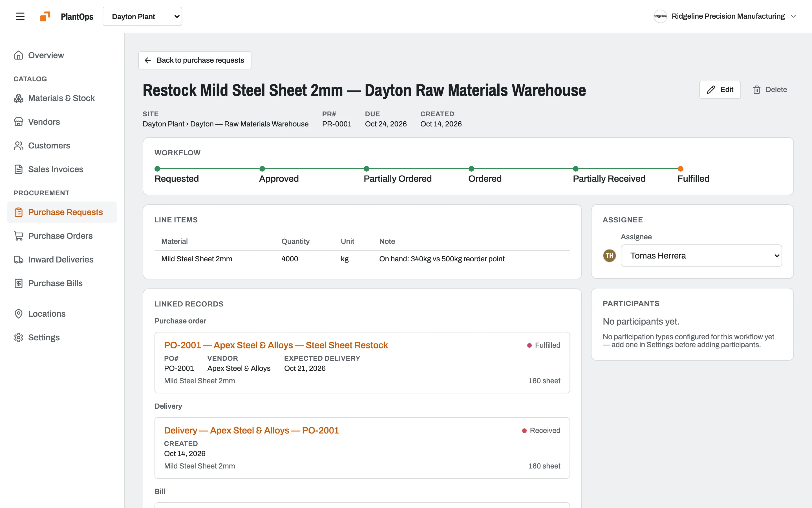
Task: Click the Edit button
Action: (720, 90)
